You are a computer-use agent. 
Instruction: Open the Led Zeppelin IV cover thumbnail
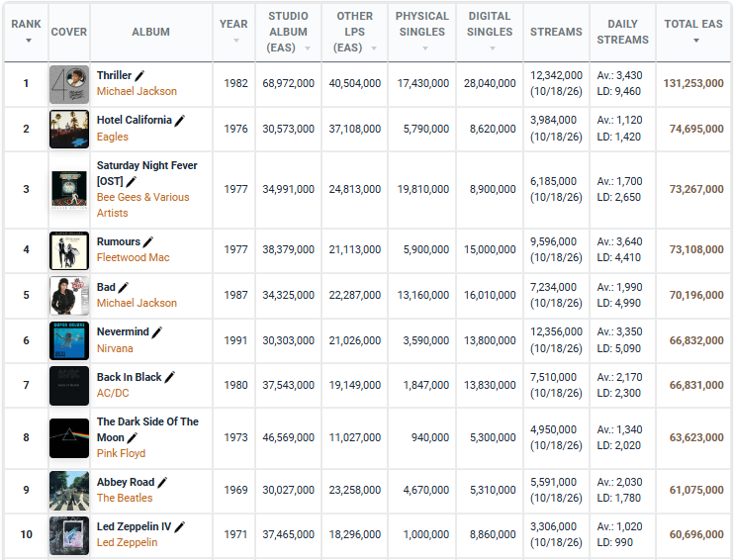69,535
